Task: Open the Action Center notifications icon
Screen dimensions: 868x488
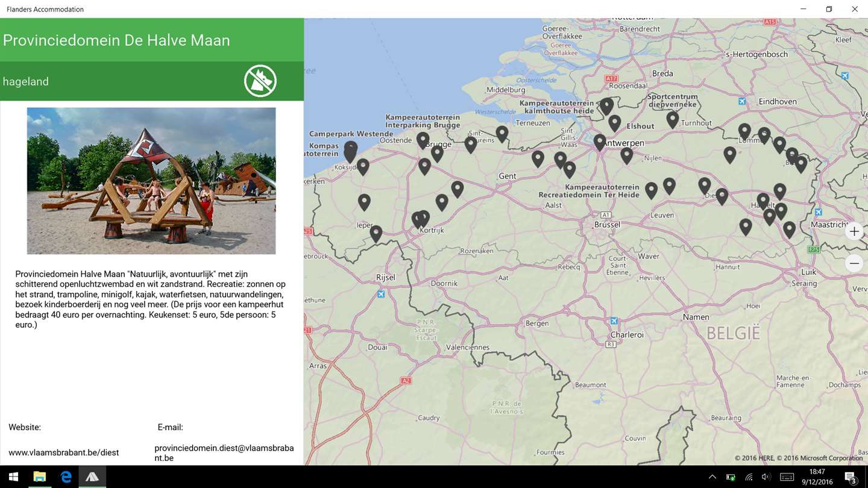Action: pos(851,477)
